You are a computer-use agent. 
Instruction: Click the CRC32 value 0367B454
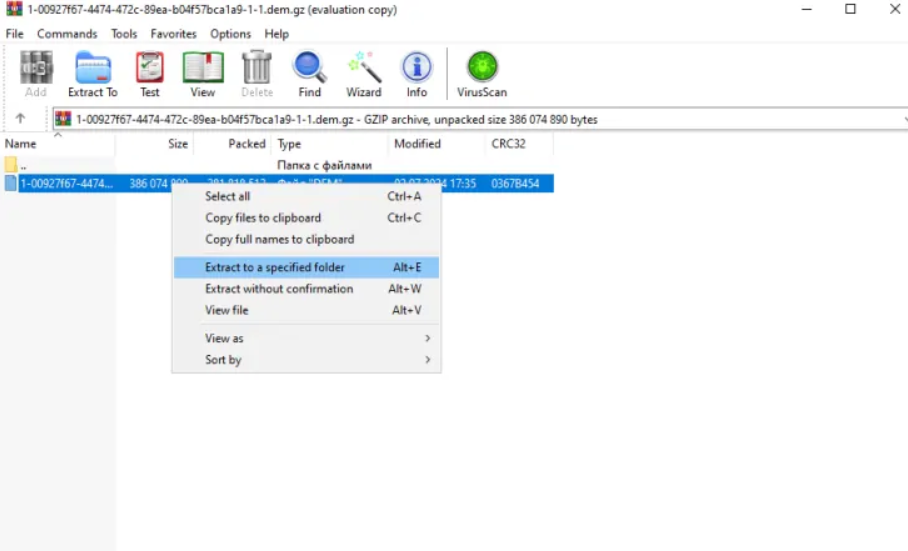tap(515, 183)
